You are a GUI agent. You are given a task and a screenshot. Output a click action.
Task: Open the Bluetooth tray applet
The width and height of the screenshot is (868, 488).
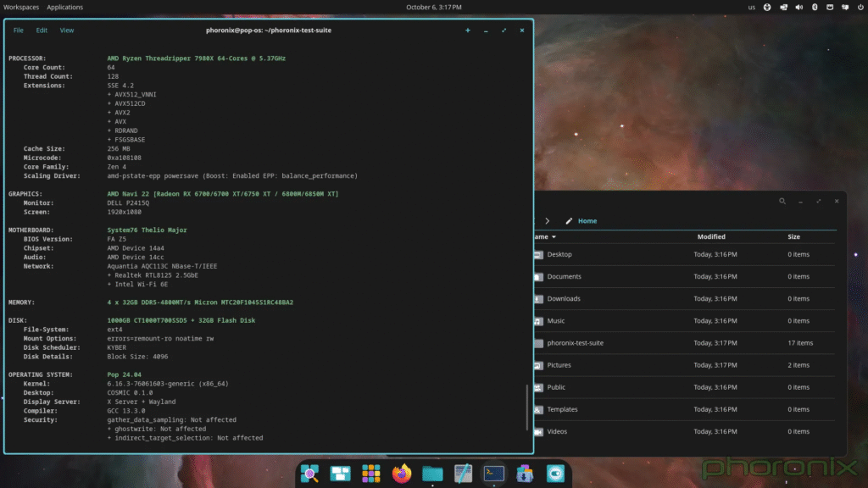pos(814,8)
